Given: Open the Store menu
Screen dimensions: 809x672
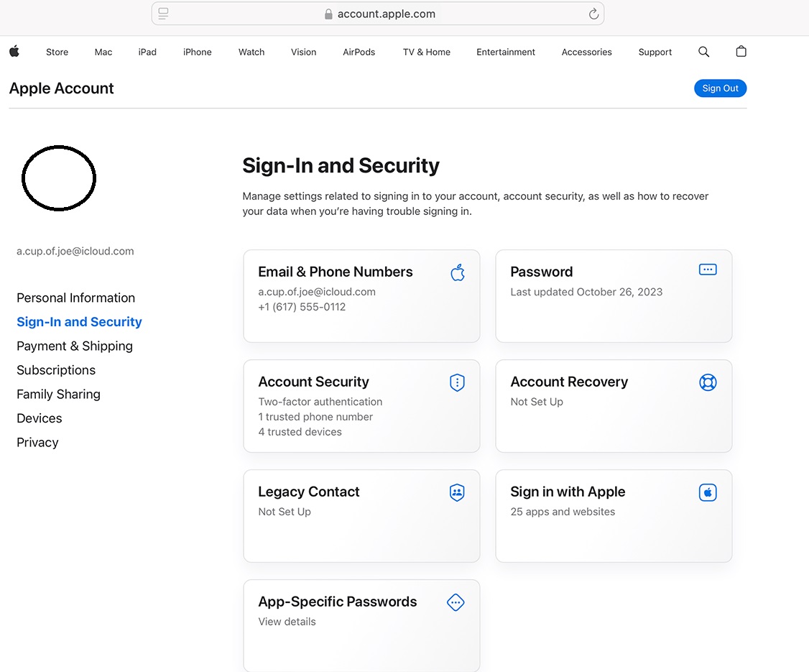Looking at the screenshot, I should point(57,52).
